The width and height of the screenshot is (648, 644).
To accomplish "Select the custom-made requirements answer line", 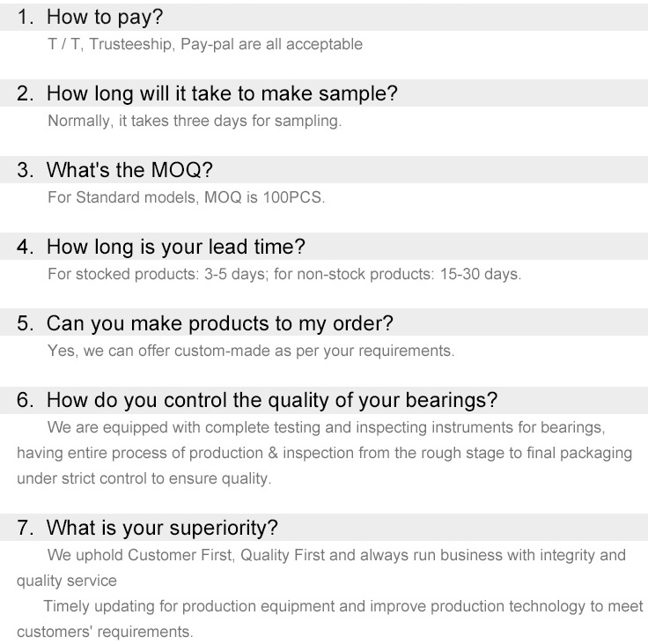I will (251, 351).
